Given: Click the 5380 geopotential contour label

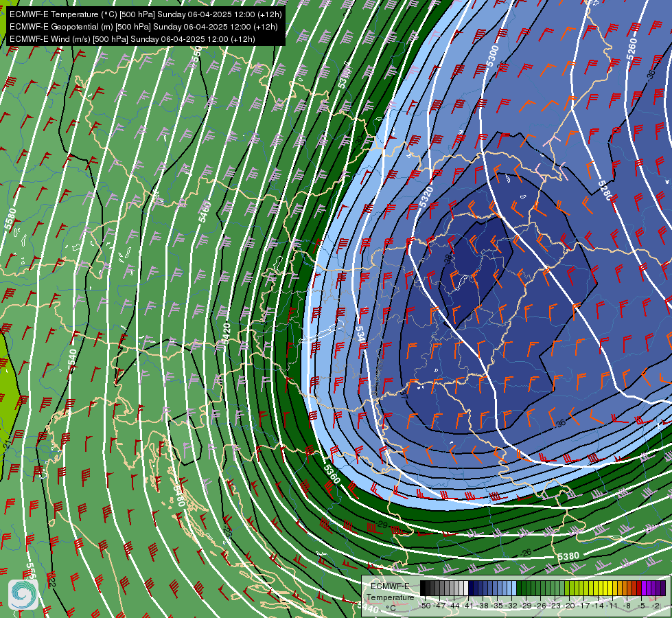Looking at the screenshot, I should [x=568, y=556].
